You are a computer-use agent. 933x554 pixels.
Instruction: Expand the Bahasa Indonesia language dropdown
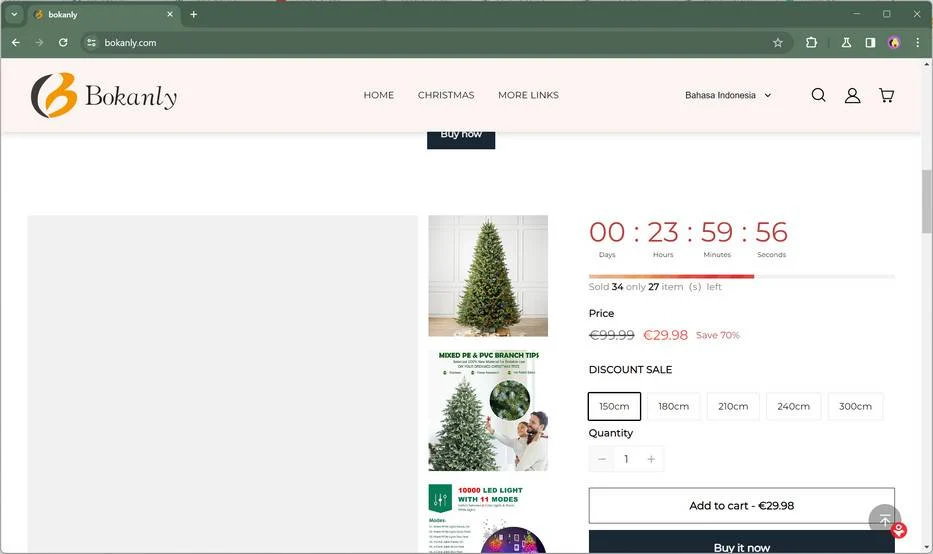(x=728, y=95)
